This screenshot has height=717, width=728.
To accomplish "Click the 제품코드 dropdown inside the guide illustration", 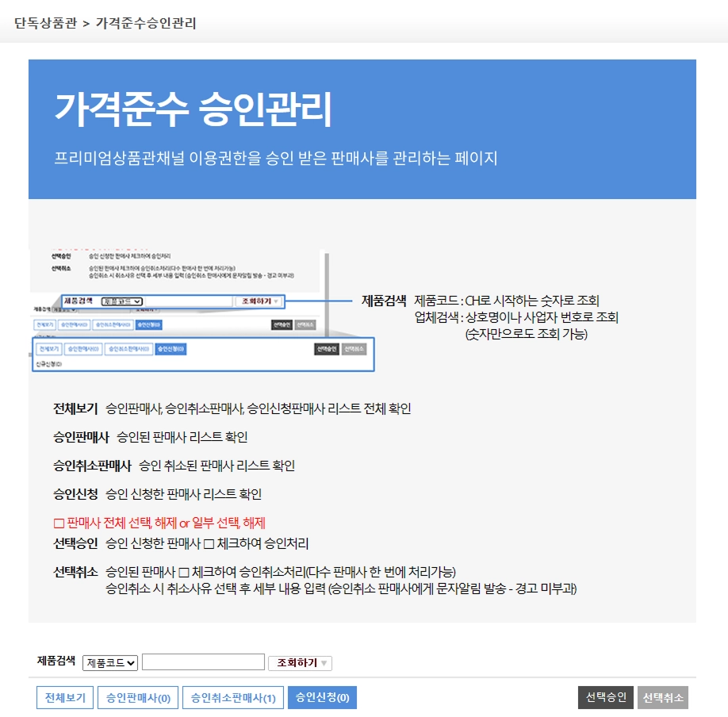I will point(121,301).
